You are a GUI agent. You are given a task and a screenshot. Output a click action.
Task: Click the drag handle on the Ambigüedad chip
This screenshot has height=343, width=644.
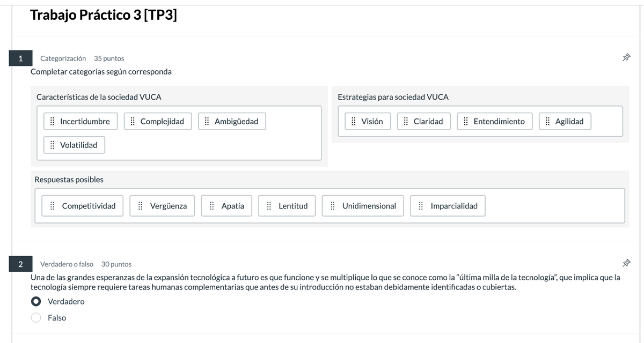point(206,121)
